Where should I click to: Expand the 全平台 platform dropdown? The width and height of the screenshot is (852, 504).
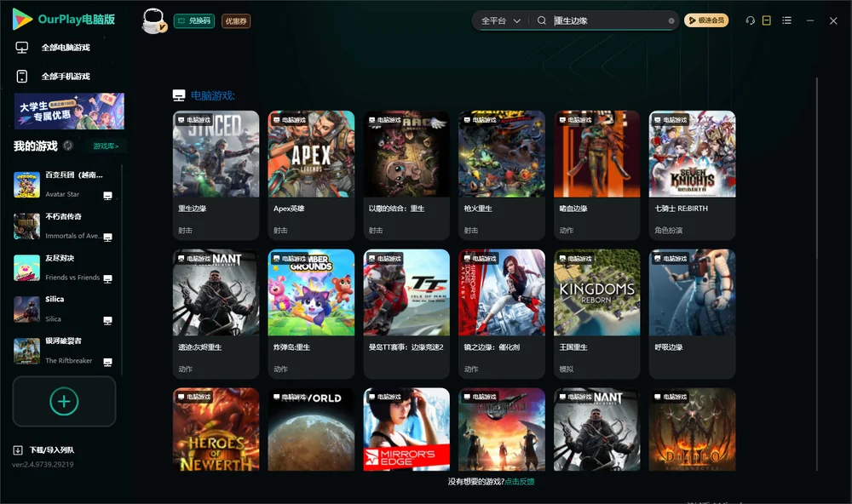pyautogui.click(x=500, y=20)
